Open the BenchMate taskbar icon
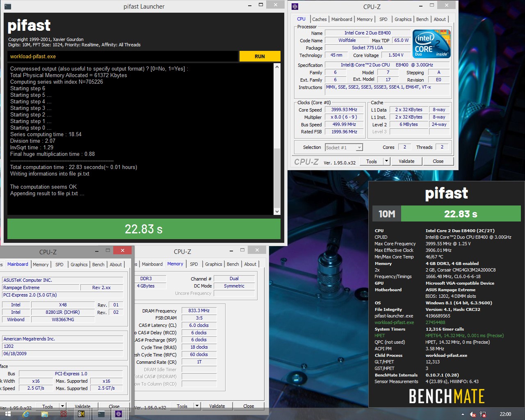 [x=81, y=414]
